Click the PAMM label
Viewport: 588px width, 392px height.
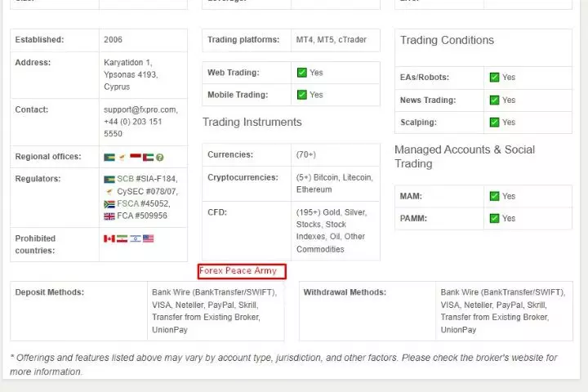[413, 218]
